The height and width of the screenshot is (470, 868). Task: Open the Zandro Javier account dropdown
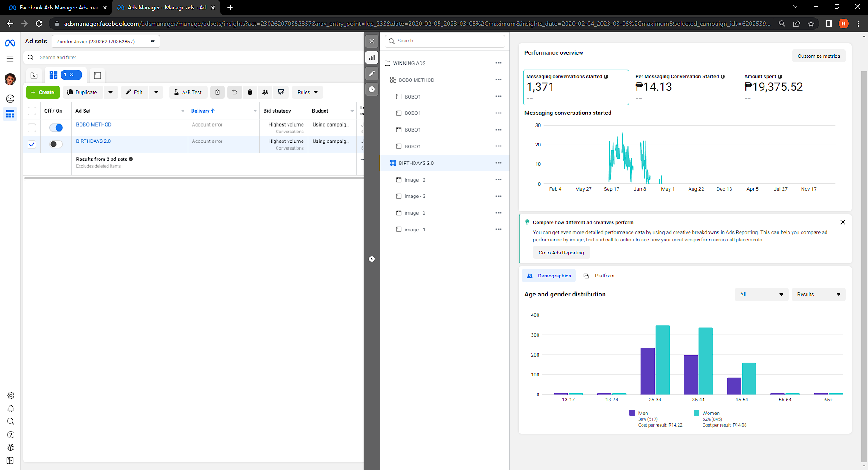pos(105,42)
